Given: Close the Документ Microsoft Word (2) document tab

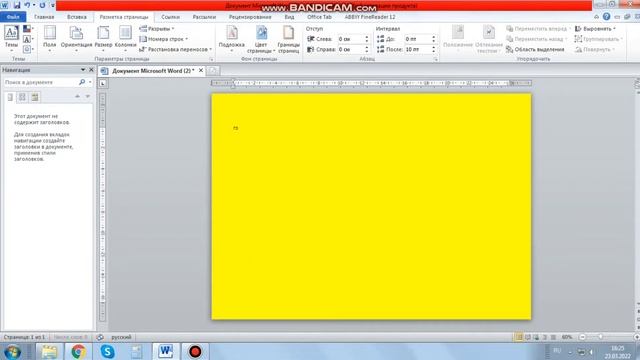Looking at the screenshot, I should 201,71.
